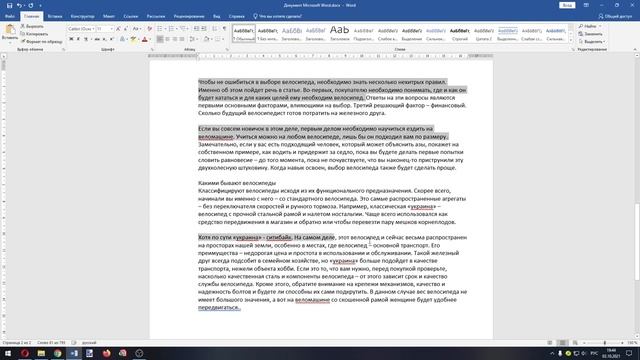The width and height of the screenshot is (640, 360).
Task: Apply the red font color swatch
Action: [x=144, y=39]
